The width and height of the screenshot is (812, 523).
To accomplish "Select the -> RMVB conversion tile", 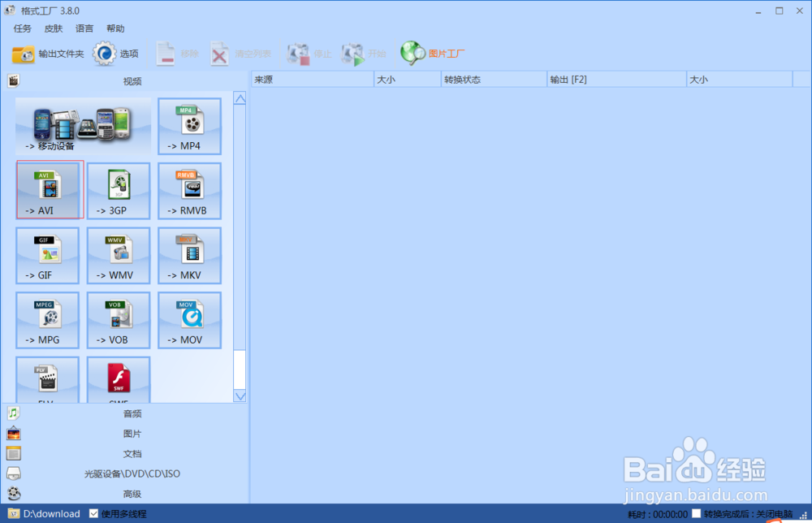I will (189, 191).
